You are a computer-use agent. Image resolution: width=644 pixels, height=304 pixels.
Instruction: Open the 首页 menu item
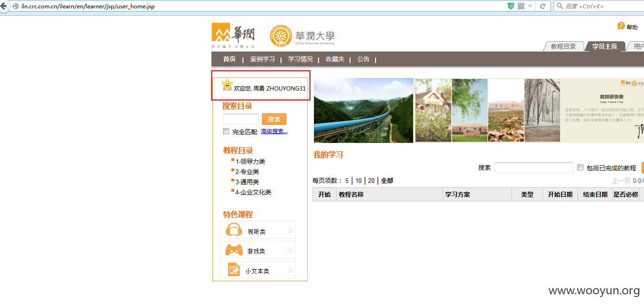click(x=229, y=59)
